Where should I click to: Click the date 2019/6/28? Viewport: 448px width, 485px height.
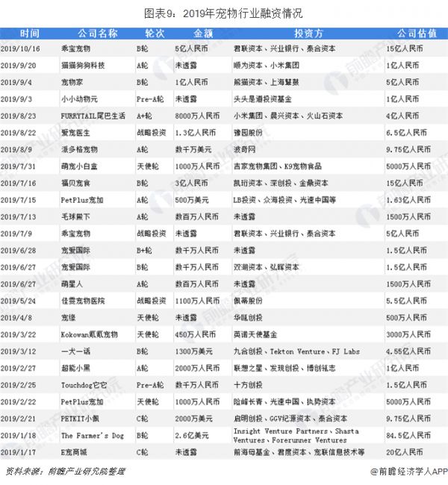pos(18,251)
